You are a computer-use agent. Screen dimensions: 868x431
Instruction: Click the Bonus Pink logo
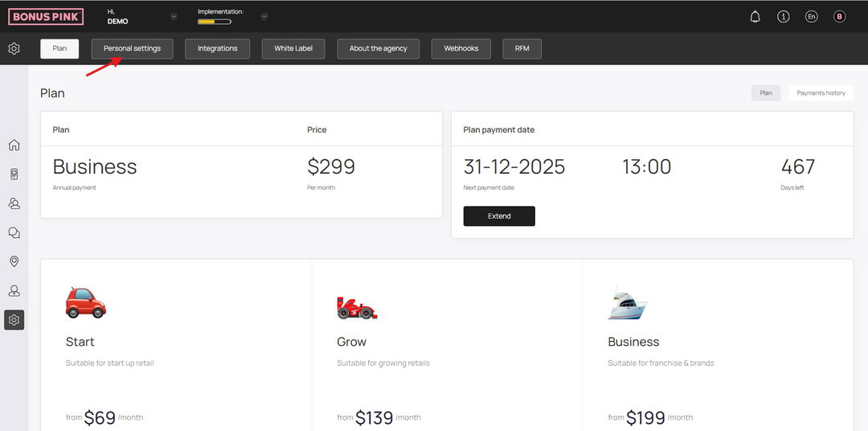pyautogui.click(x=46, y=17)
